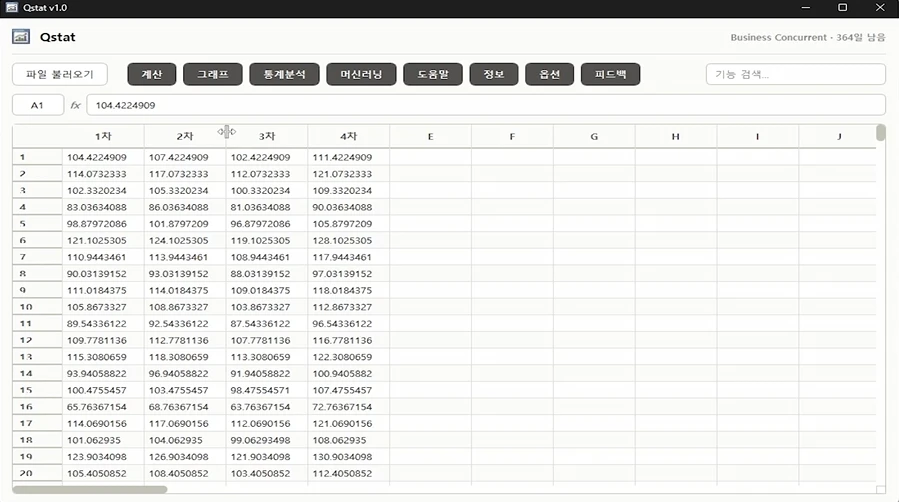
Task: Minimize the Qstat window
Action: [x=806, y=7]
